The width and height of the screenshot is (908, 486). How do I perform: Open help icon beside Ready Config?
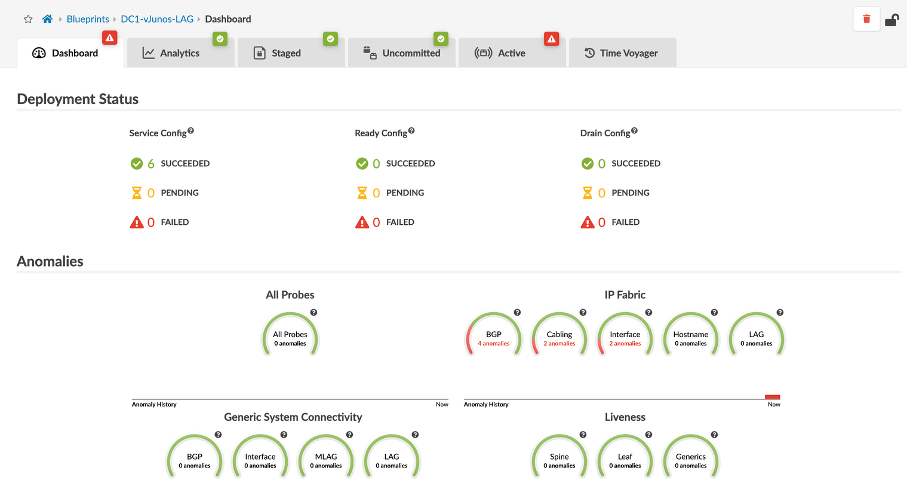[x=411, y=131]
